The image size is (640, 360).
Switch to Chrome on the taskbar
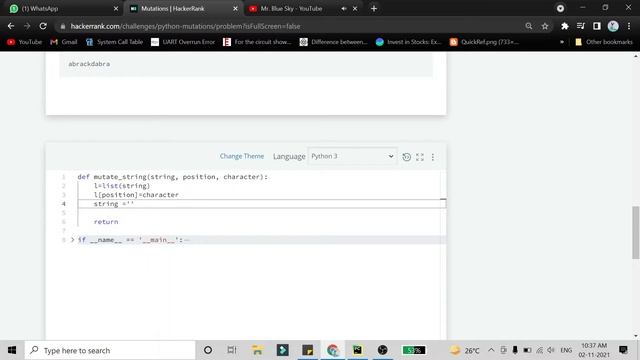pyautogui.click(x=333, y=350)
